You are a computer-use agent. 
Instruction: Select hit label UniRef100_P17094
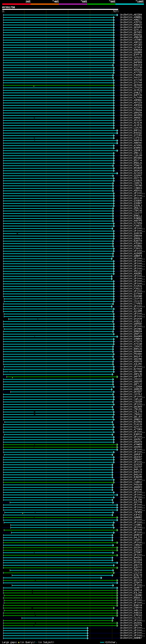pos(131,98)
